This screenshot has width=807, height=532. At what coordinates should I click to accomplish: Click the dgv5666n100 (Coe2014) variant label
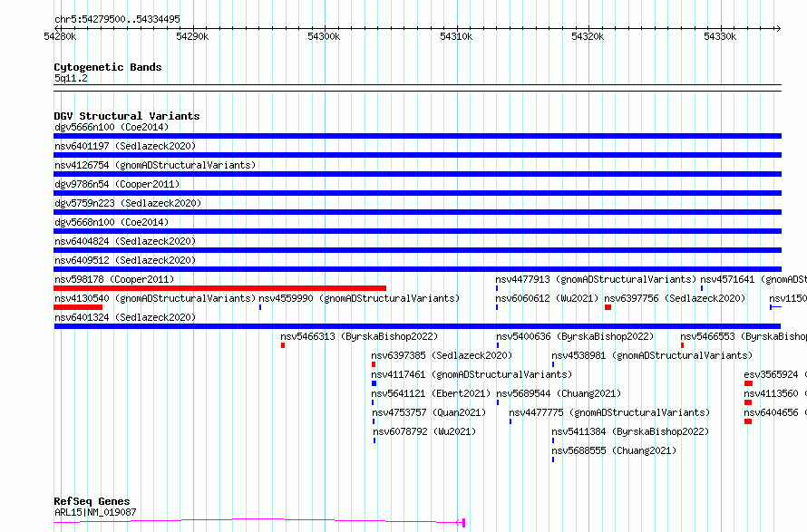pos(112,127)
